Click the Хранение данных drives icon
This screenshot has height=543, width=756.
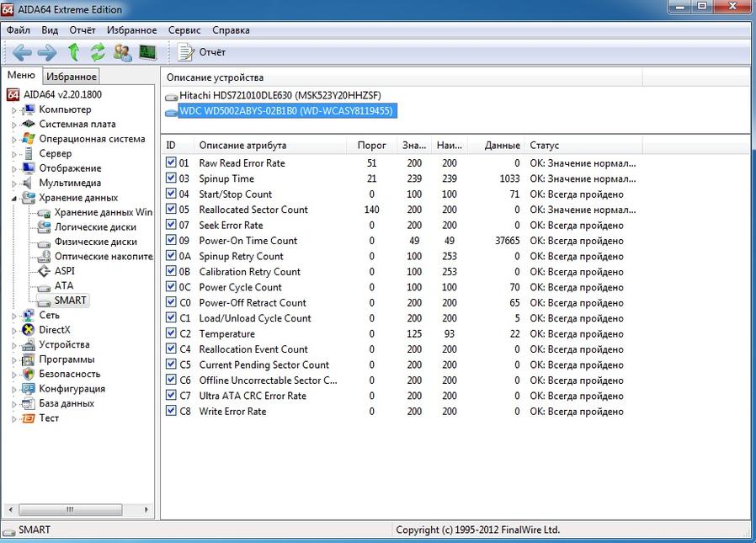pos(29,198)
